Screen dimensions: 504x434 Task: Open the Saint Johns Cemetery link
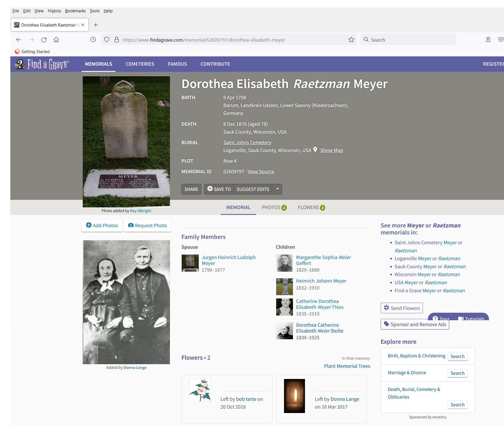(x=247, y=143)
